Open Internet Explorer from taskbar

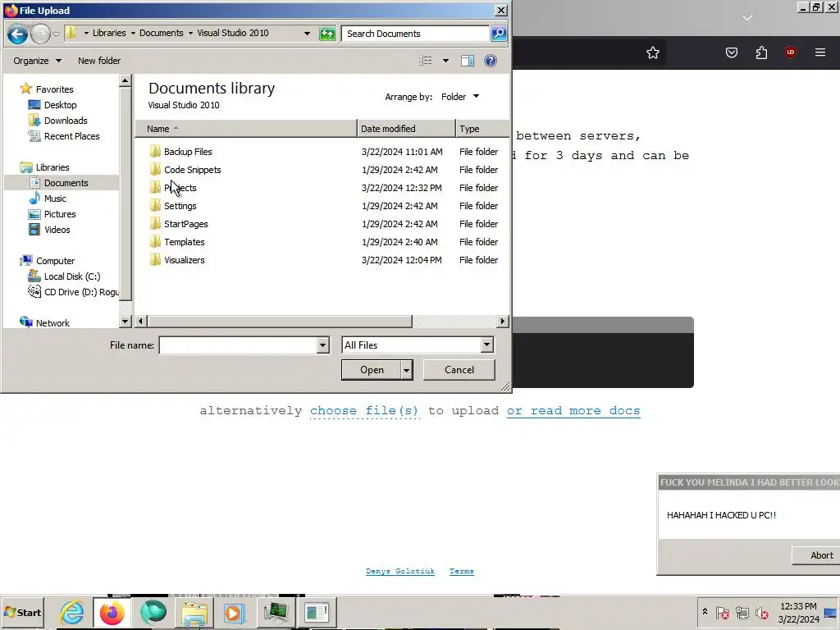pos(72,613)
